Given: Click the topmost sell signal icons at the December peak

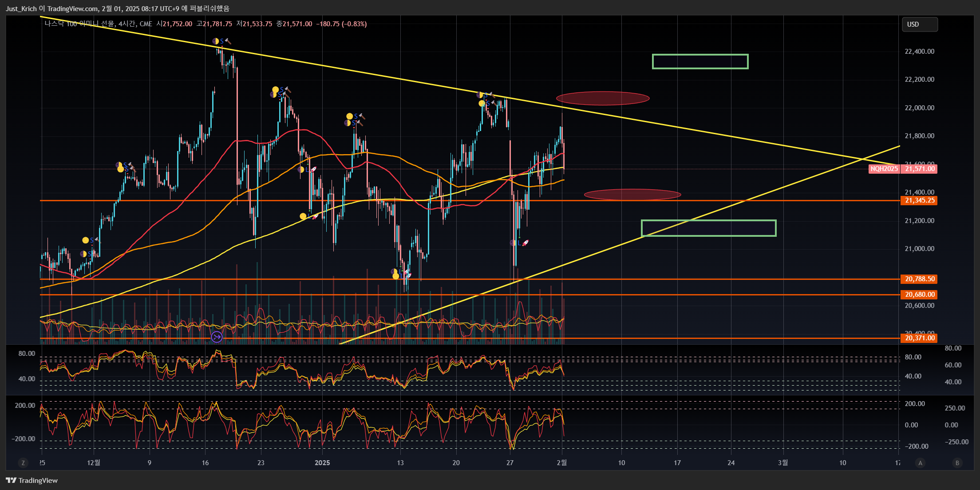Looking at the screenshot, I should pos(221,41).
